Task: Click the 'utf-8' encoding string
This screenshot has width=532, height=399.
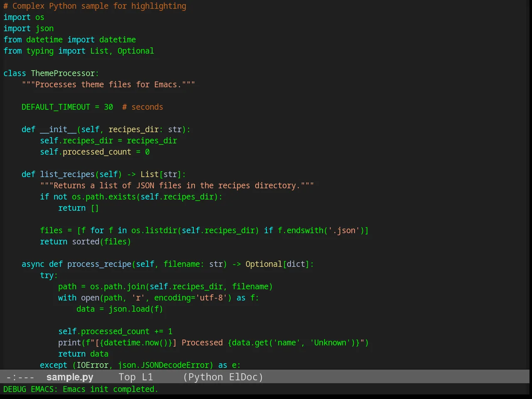Action: [x=211, y=298]
